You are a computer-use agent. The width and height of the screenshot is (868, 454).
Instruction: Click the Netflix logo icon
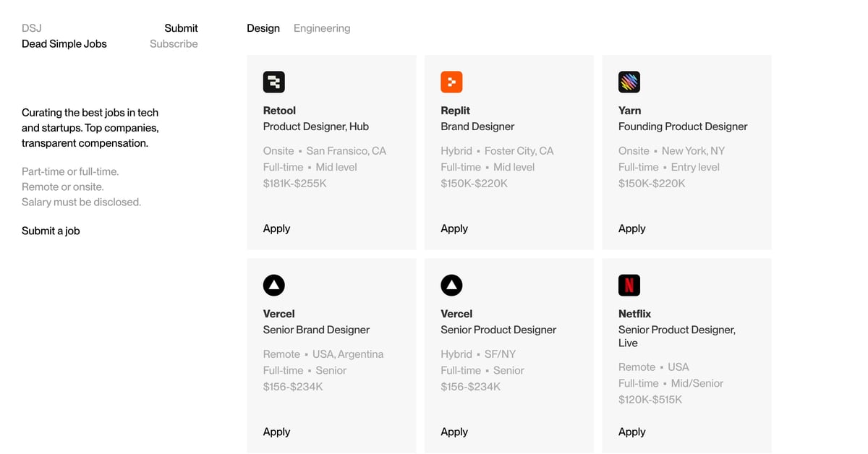[629, 285]
